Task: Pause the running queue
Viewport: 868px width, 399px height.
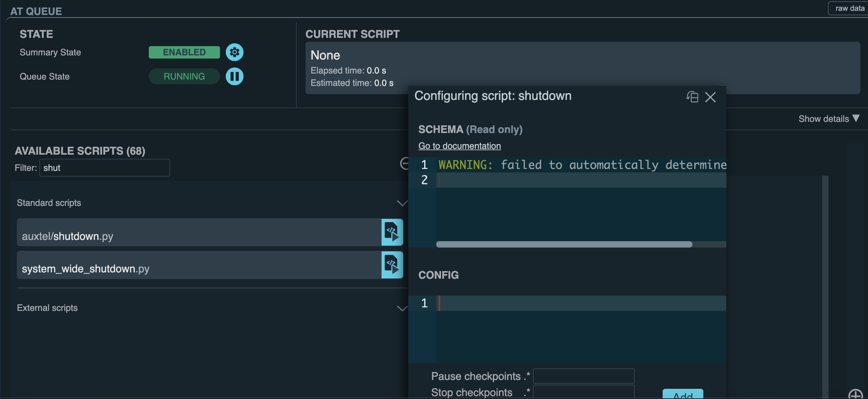Action: (x=235, y=76)
